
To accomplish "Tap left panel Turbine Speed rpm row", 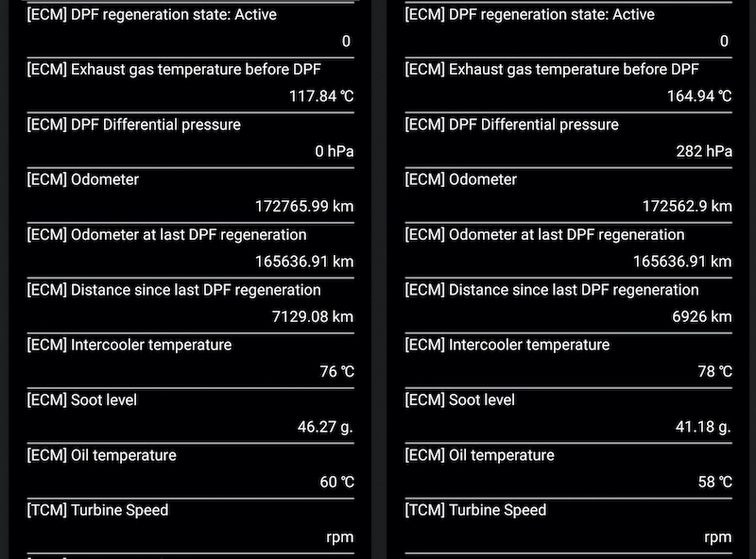I will coord(191,526).
